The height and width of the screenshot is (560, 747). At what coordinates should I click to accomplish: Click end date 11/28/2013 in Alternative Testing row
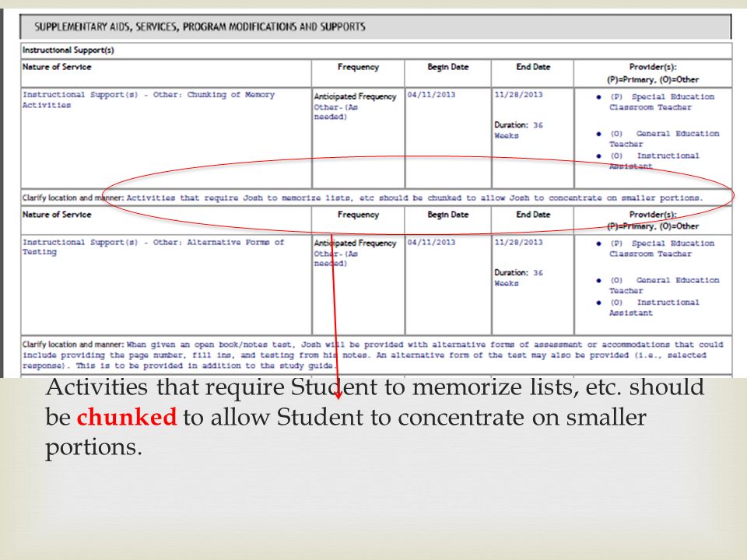518,242
